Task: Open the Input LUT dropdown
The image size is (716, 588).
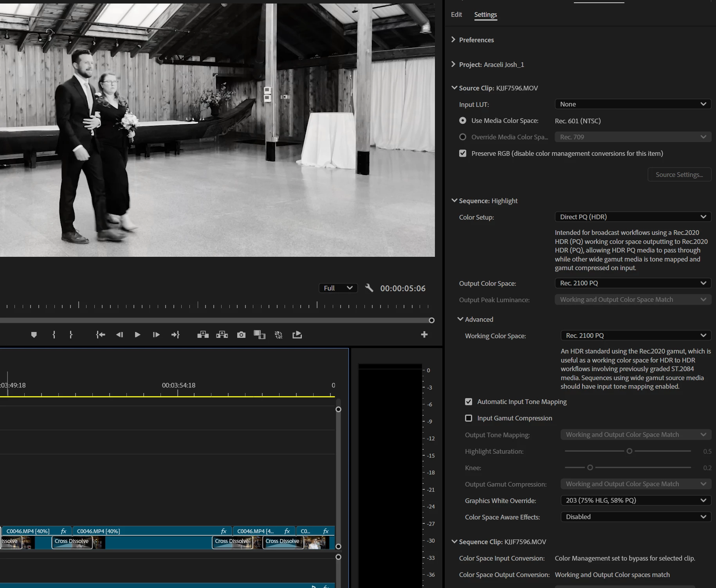Action: click(633, 104)
